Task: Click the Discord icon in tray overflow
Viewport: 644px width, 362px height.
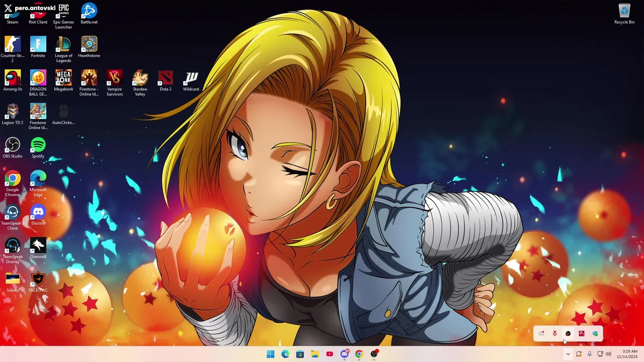Action: coord(541,333)
